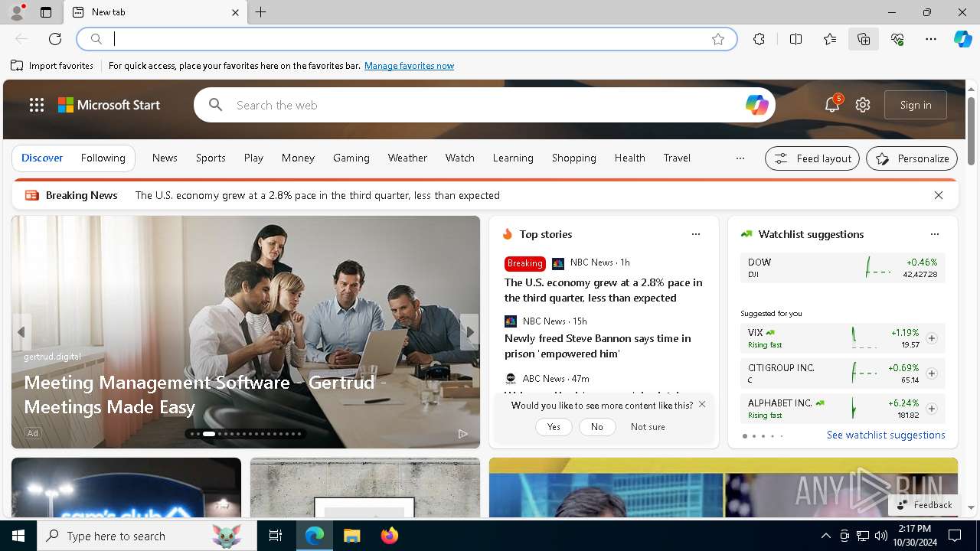Open the Gaming category

pyautogui.click(x=351, y=158)
